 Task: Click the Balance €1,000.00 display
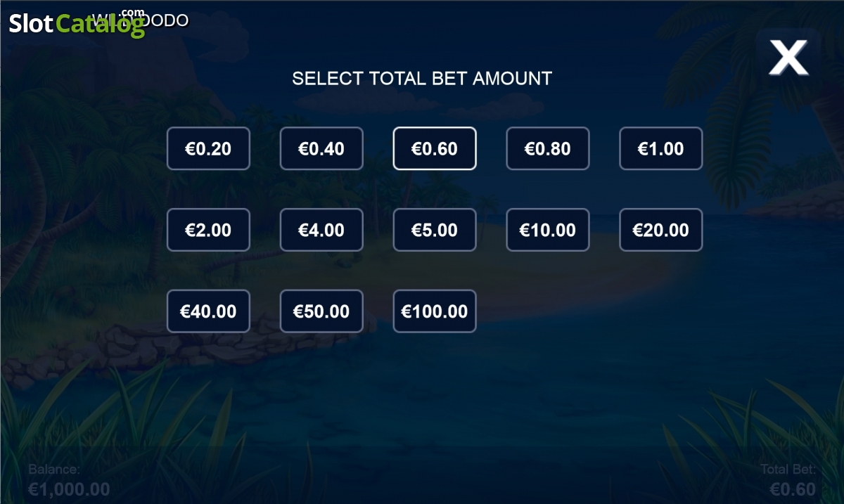[69, 480]
